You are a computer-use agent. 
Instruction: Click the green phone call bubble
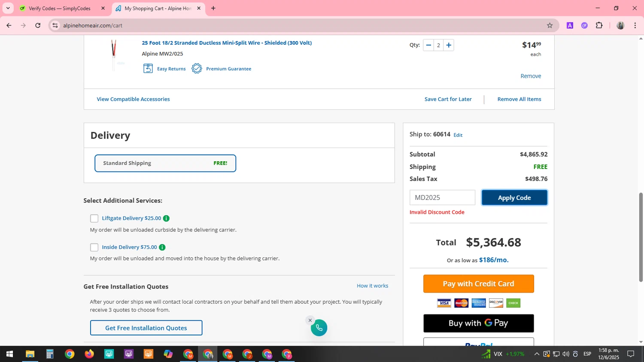tap(319, 328)
